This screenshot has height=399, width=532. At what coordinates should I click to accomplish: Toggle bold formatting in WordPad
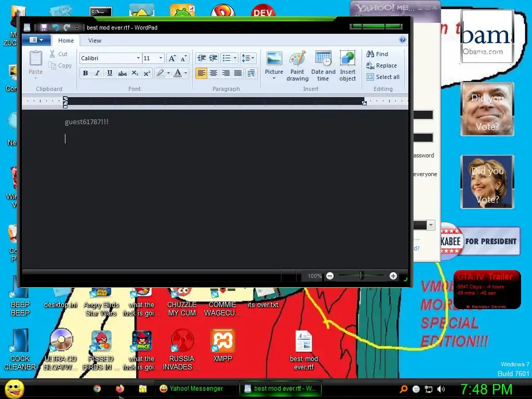point(86,73)
